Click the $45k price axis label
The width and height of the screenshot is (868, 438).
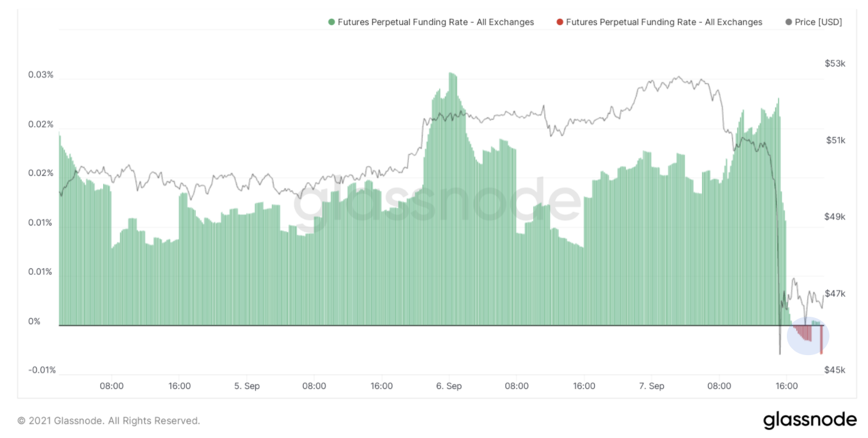(835, 370)
